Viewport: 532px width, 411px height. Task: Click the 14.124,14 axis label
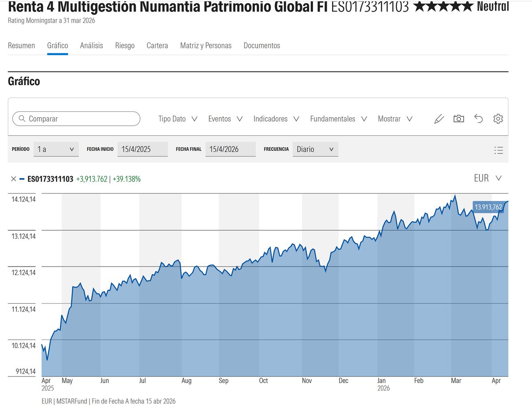[x=23, y=199]
